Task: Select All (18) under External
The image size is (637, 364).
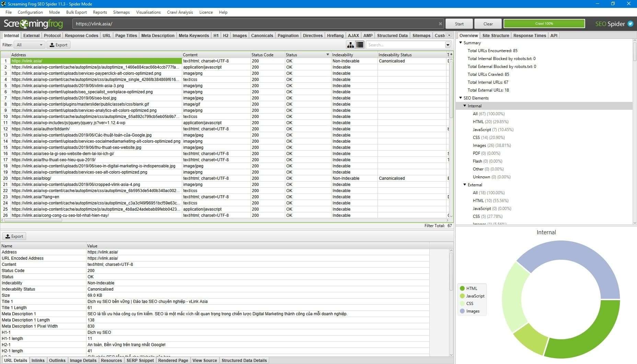Action: tap(489, 193)
